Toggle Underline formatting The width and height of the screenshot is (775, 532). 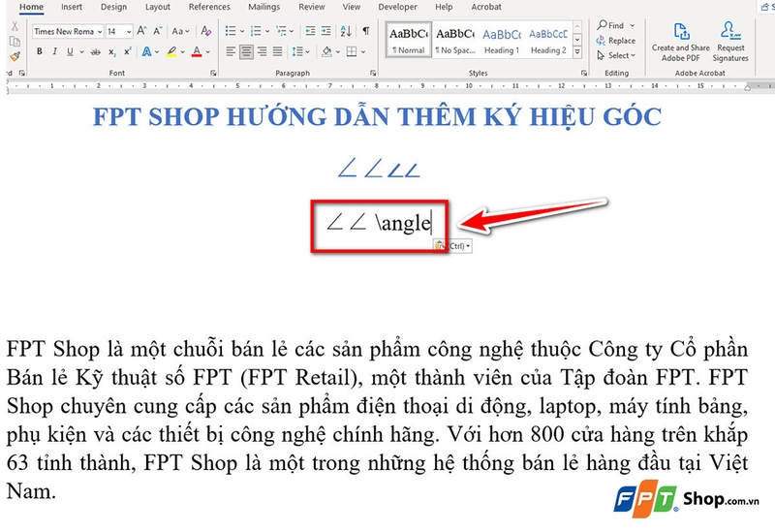click(70, 51)
